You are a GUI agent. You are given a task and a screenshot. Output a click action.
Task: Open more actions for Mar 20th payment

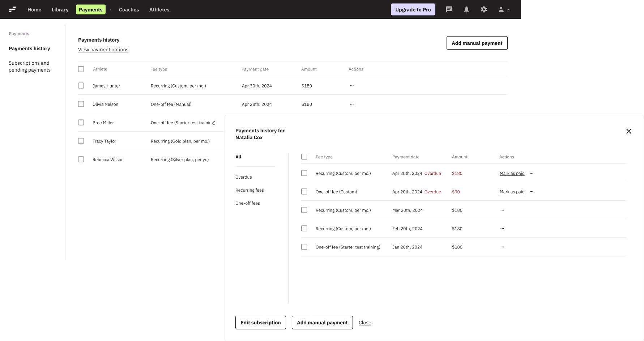coord(502,210)
